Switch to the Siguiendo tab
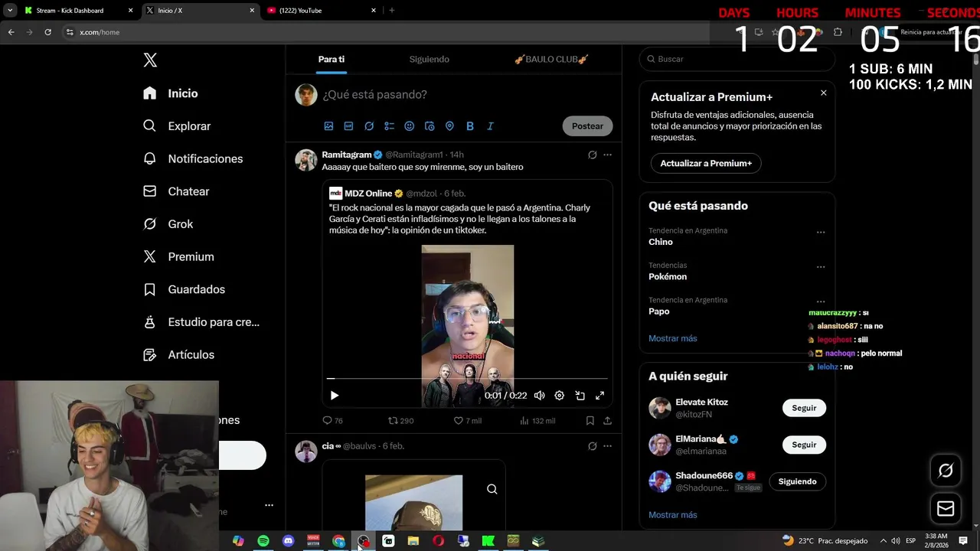 (429, 59)
